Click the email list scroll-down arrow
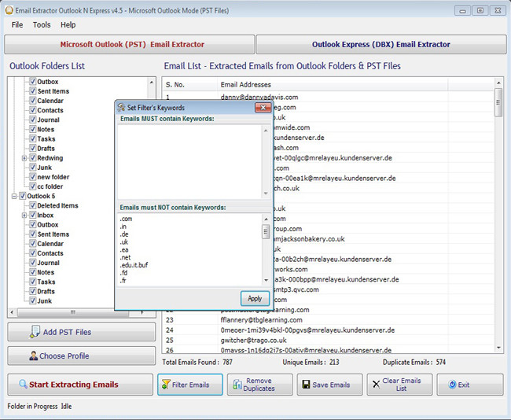The width and height of the screenshot is (511, 420). [498, 348]
